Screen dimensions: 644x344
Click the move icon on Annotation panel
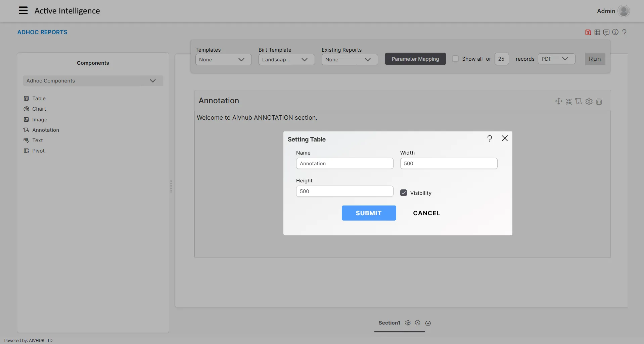point(558,101)
